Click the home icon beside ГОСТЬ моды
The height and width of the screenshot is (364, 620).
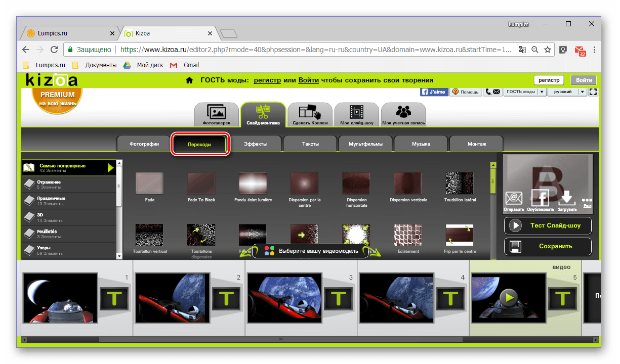pyautogui.click(x=189, y=80)
